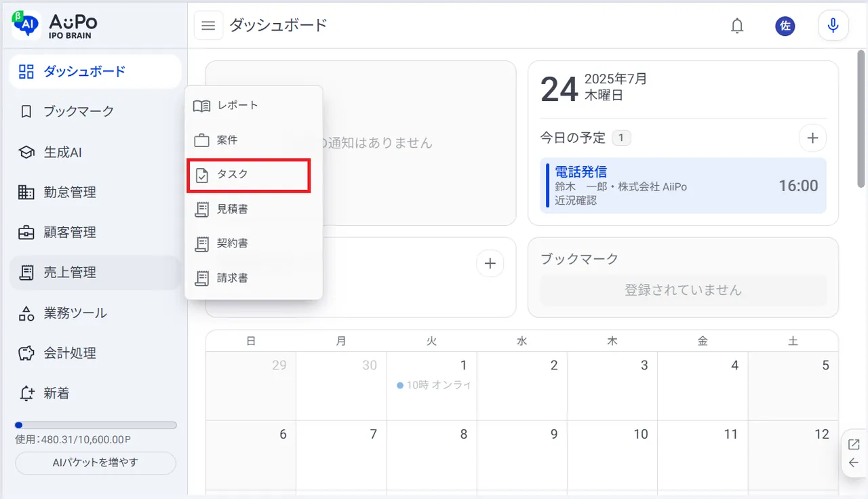
Task: Select calendar date 5
Action: click(x=825, y=365)
